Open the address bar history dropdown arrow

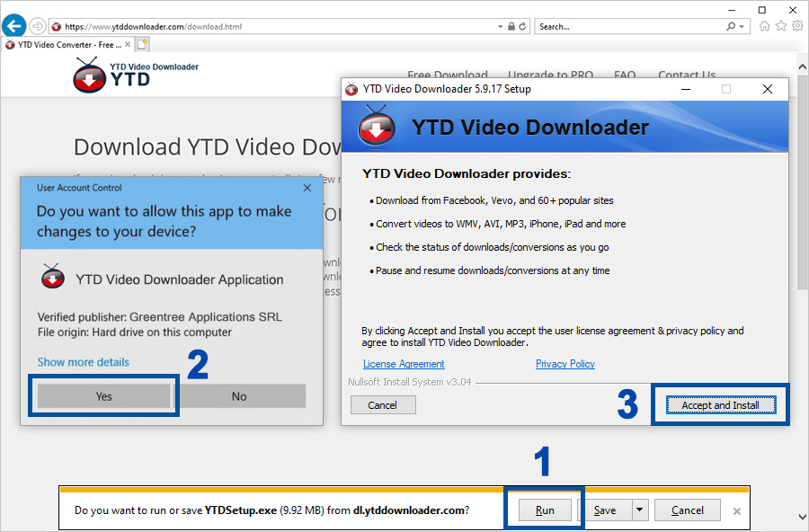(x=500, y=26)
